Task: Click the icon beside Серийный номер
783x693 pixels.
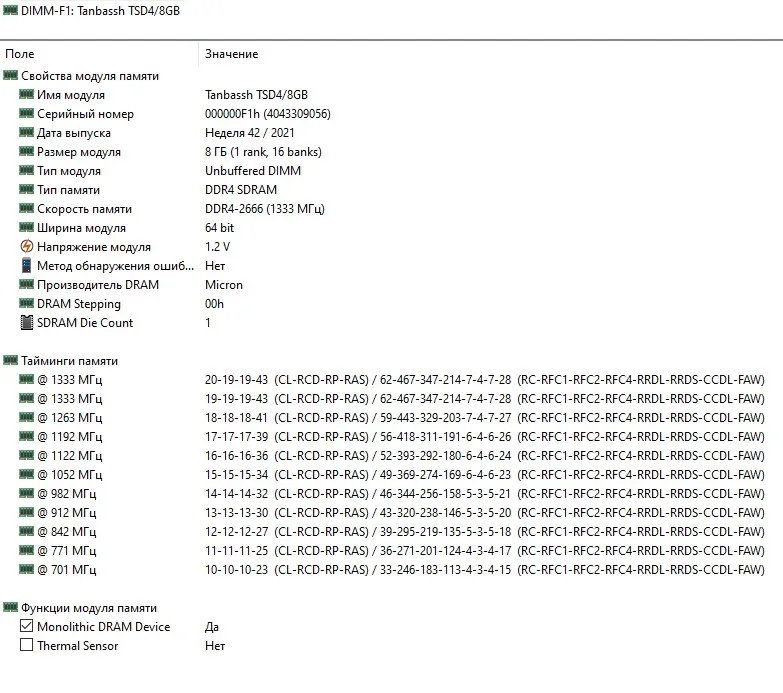Action: point(26,113)
